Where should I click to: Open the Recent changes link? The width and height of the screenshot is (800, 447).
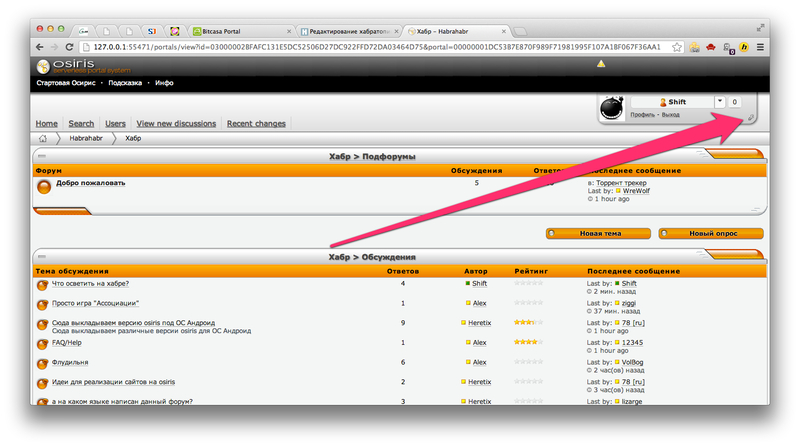(256, 123)
